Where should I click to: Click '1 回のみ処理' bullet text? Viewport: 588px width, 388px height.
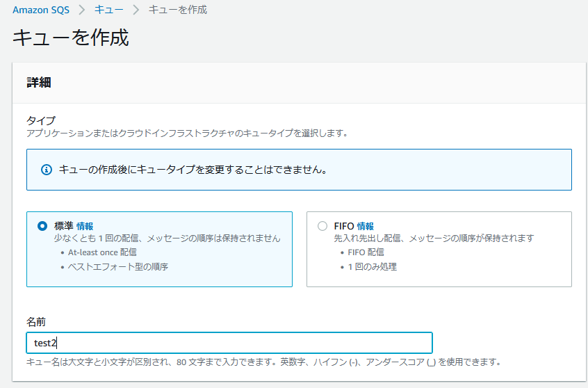point(373,267)
